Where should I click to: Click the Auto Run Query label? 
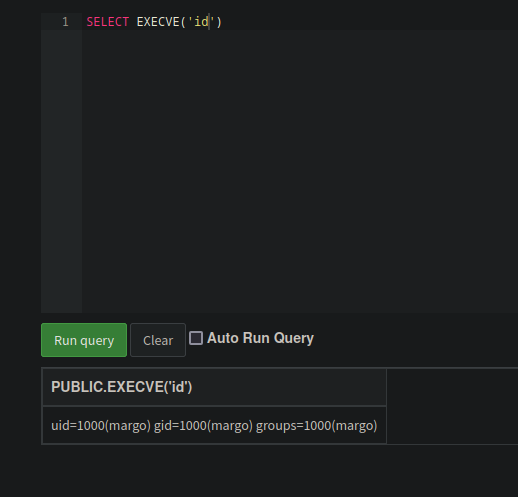tap(260, 338)
